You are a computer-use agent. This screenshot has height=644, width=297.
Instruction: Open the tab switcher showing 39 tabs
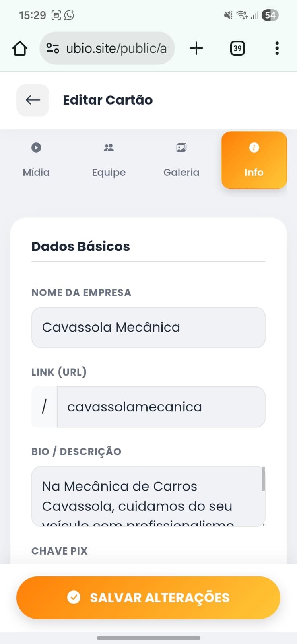tap(237, 48)
